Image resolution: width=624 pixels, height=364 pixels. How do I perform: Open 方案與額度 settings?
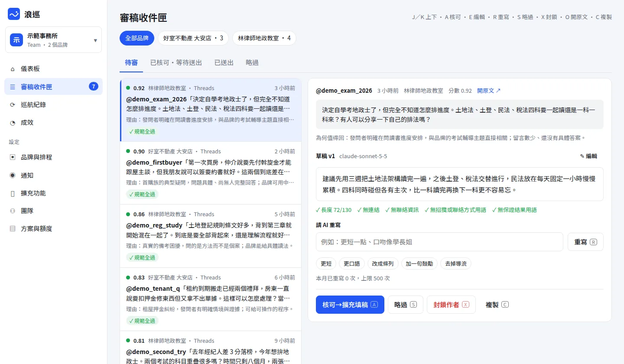(53, 229)
